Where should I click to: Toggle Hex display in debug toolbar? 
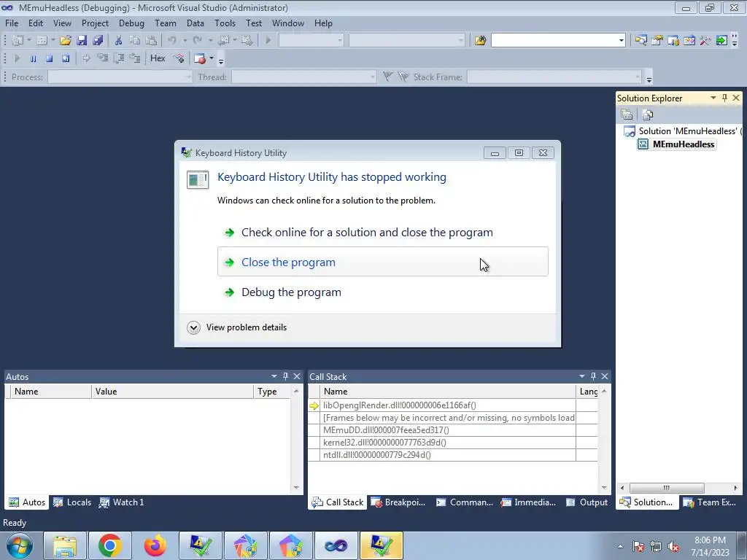tap(158, 58)
